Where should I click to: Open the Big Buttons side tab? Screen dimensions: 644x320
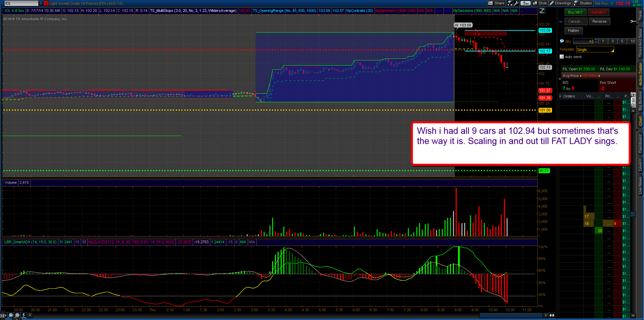[640, 101]
